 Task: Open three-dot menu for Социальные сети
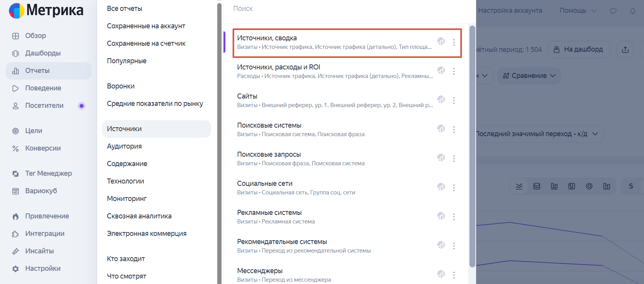(x=454, y=187)
